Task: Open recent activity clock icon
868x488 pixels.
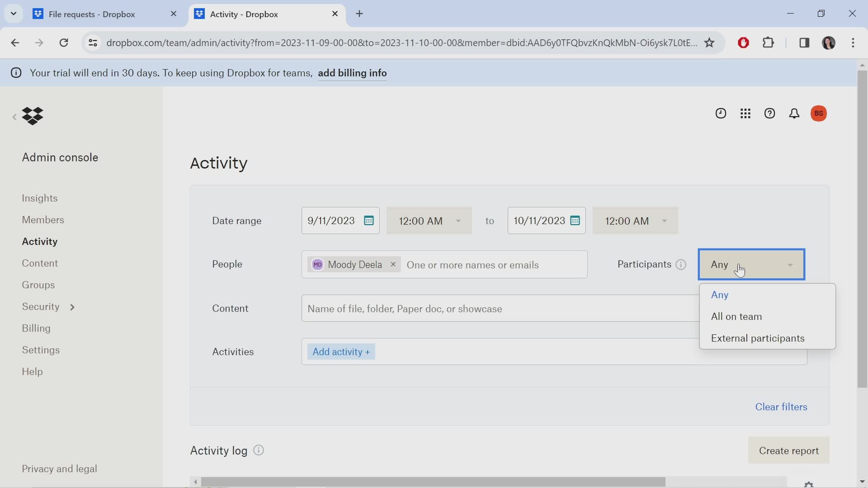Action: click(721, 113)
